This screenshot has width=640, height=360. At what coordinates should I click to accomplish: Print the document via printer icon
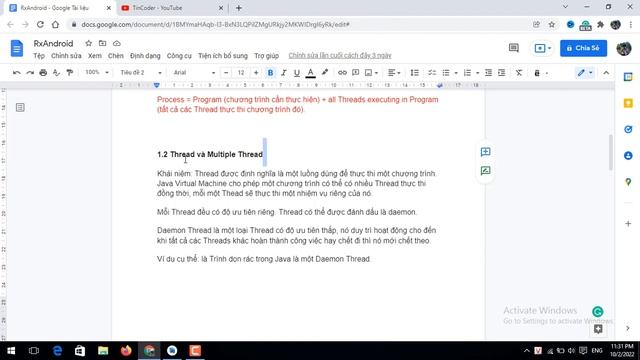[43, 73]
